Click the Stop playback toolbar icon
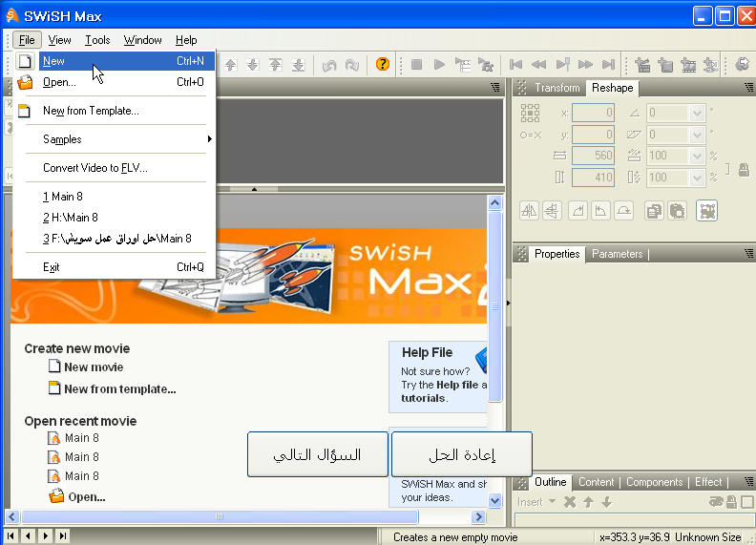The image size is (756, 545). [416, 65]
